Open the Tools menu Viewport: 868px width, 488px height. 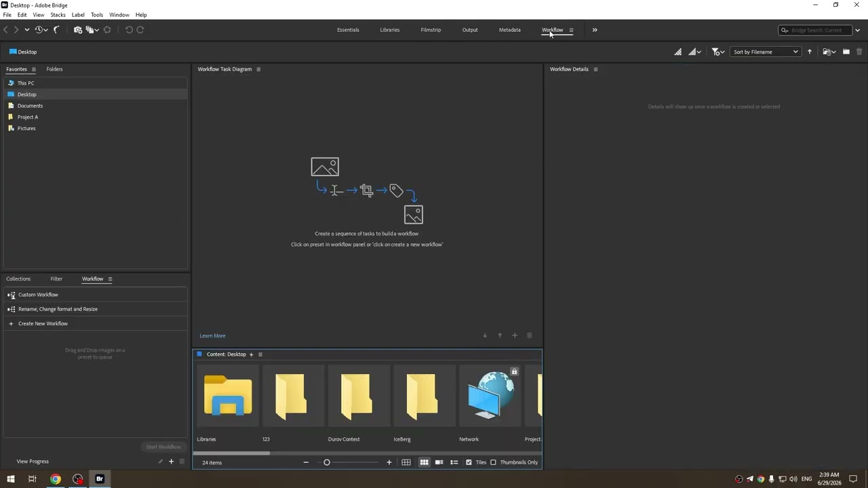(x=97, y=14)
